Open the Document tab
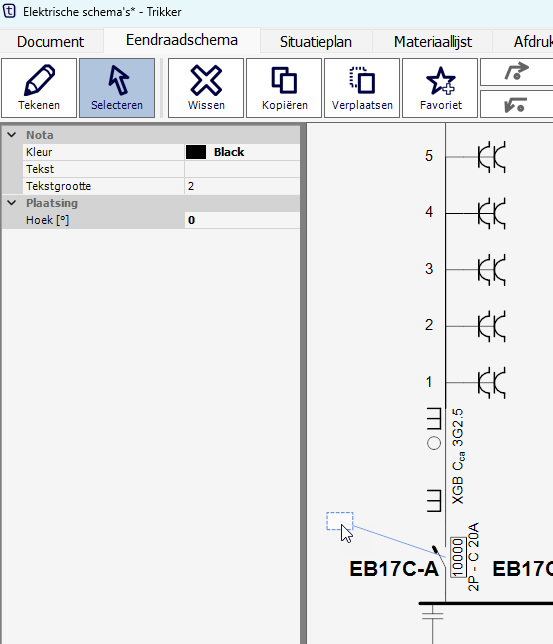This screenshot has width=553, height=644. (x=51, y=41)
